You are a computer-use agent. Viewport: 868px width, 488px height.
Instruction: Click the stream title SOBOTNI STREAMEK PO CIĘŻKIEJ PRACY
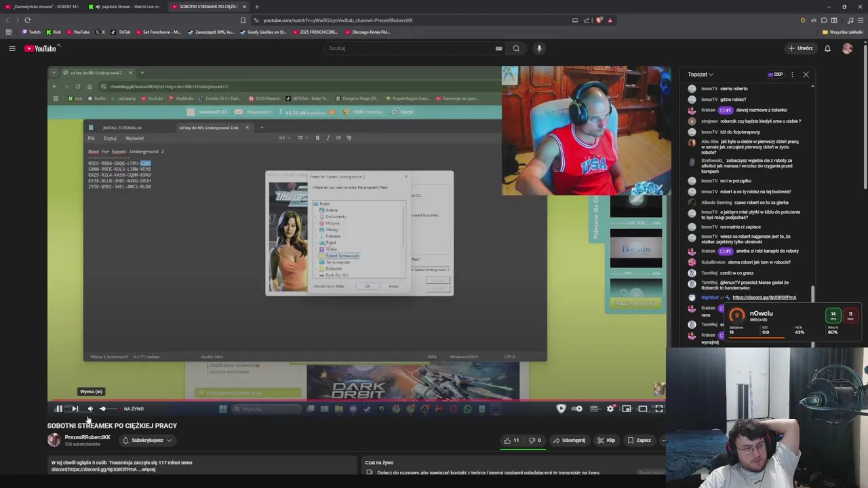[112, 426]
